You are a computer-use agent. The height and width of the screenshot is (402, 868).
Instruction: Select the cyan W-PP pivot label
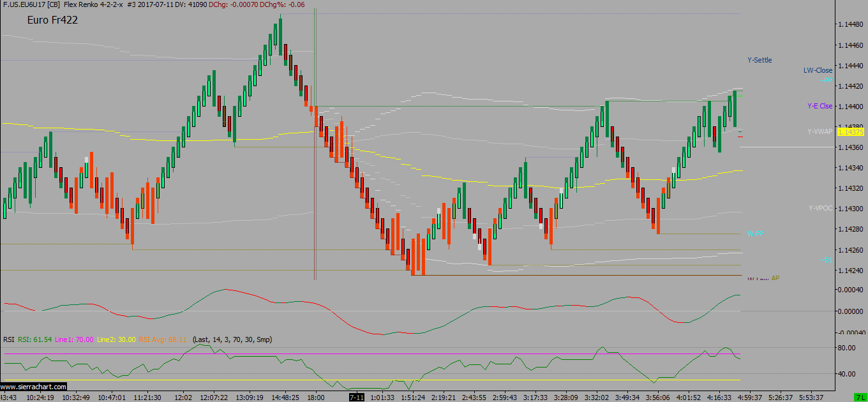pos(756,234)
